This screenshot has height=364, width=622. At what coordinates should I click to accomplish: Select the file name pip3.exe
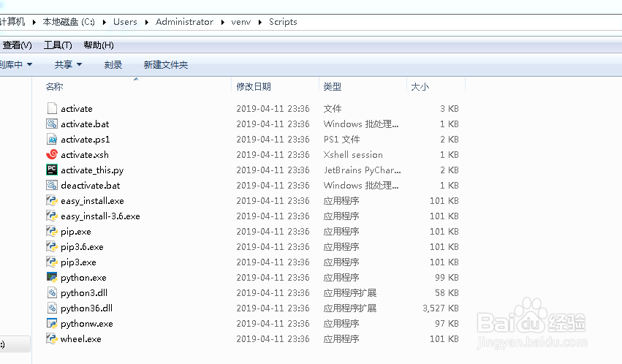pyautogui.click(x=78, y=262)
